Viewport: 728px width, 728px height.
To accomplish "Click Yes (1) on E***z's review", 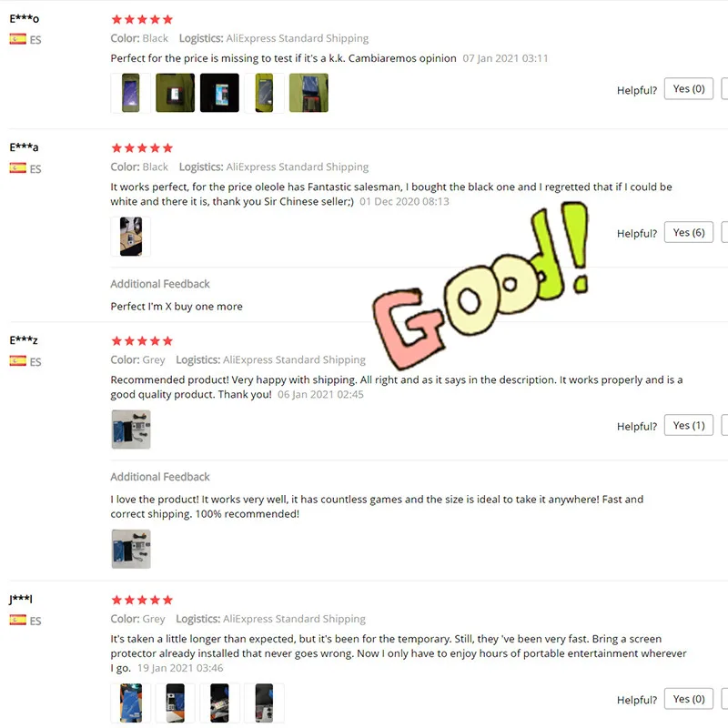I will pyautogui.click(x=689, y=425).
